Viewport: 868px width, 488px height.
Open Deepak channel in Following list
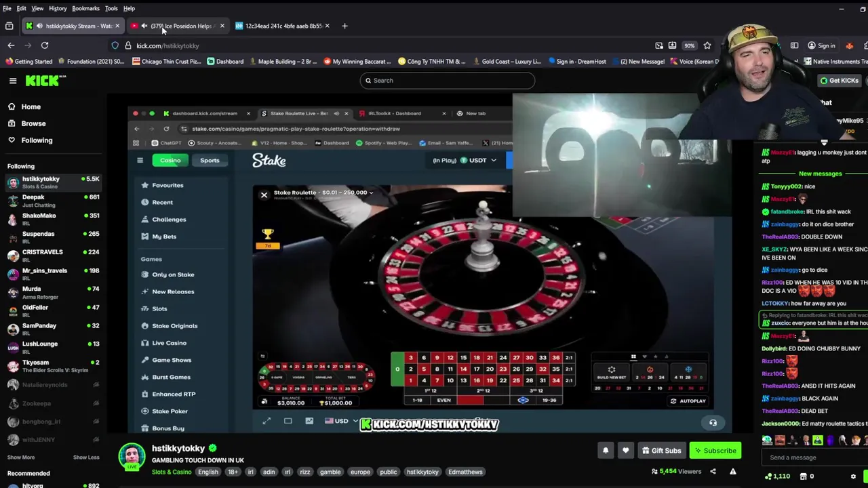53,201
